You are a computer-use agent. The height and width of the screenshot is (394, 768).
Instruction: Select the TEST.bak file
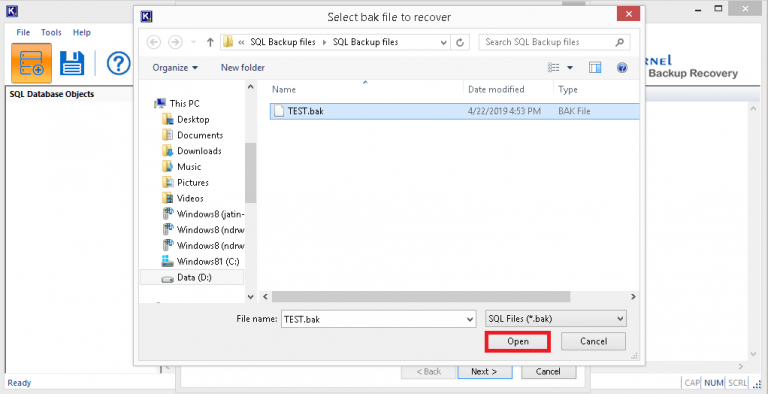[454, 111]
